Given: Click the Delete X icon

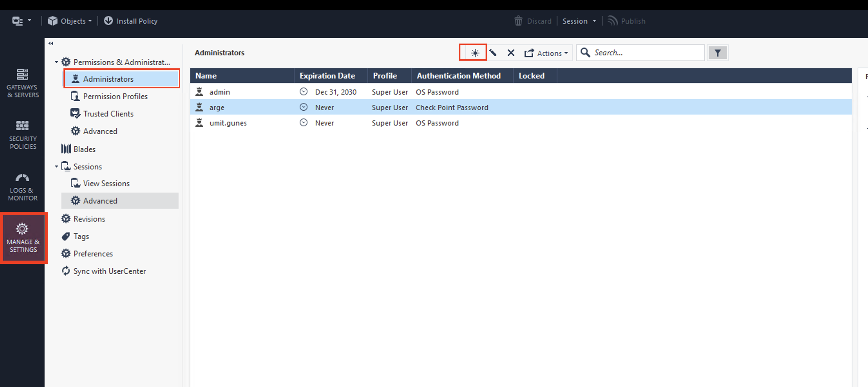Looking at the screenshot, I should (511, 53).
